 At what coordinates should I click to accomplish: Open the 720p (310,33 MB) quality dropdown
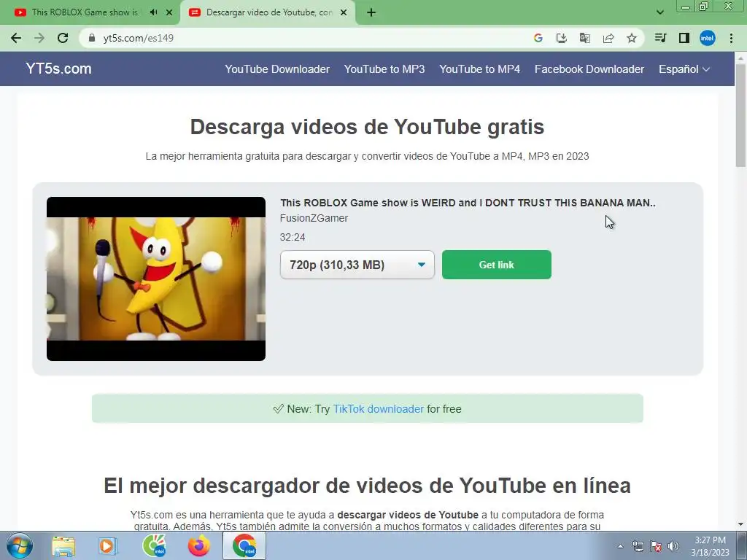click(357, 265)
